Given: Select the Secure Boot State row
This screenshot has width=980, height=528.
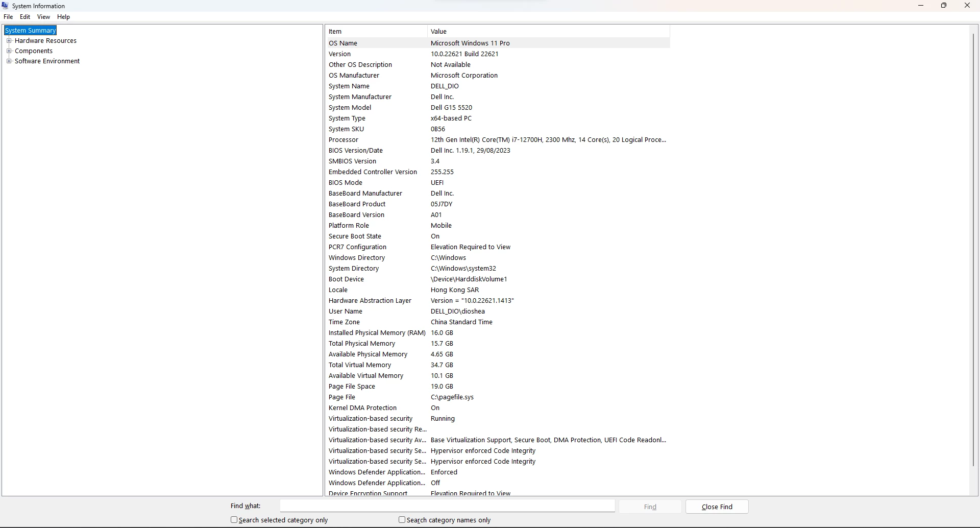Looking at the screenshot, I should click(x=498, y=236).
